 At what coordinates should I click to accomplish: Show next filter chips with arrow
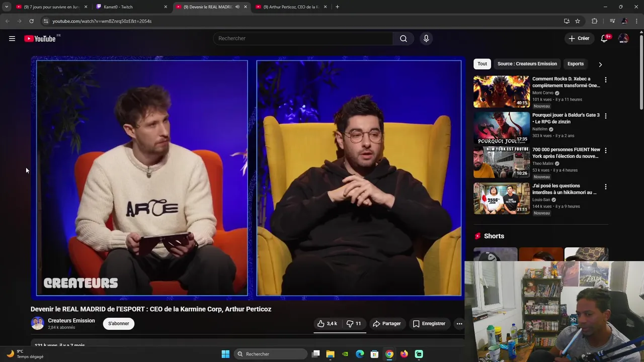pyautogui.click(x=600, y=64)
